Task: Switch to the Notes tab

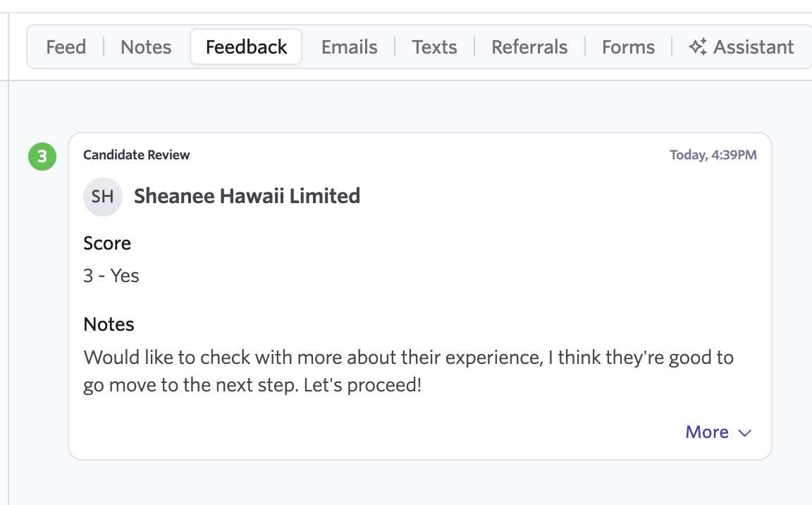Action: pos(146,47)
